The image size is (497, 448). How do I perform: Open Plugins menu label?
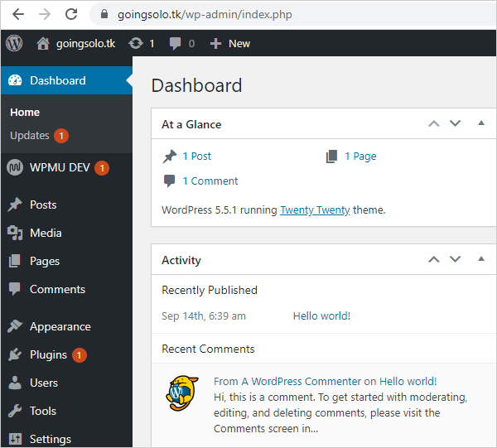[x=49, y=355]
